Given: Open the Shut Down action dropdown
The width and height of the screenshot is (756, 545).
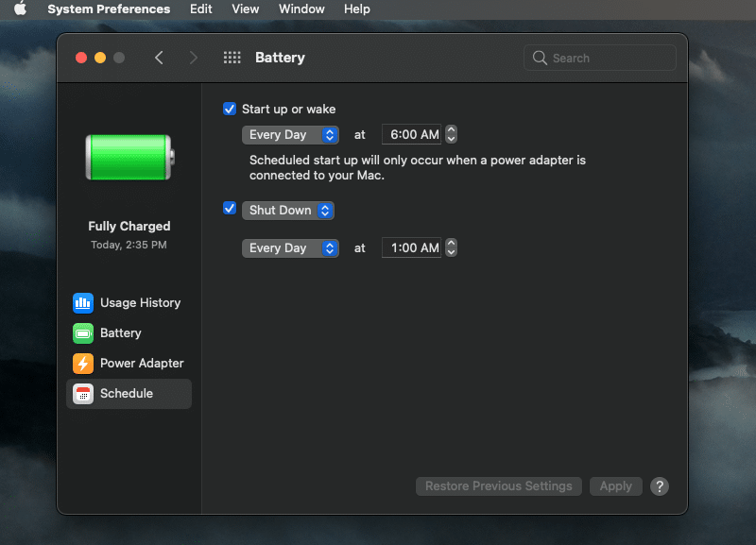Looking at the screenshot, I should 288,211.
